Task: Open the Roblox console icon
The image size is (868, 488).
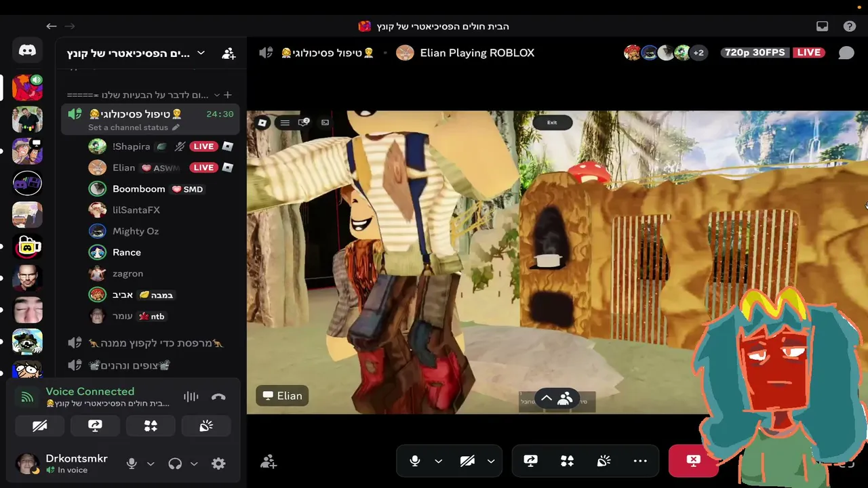Action: pos(325,123)
